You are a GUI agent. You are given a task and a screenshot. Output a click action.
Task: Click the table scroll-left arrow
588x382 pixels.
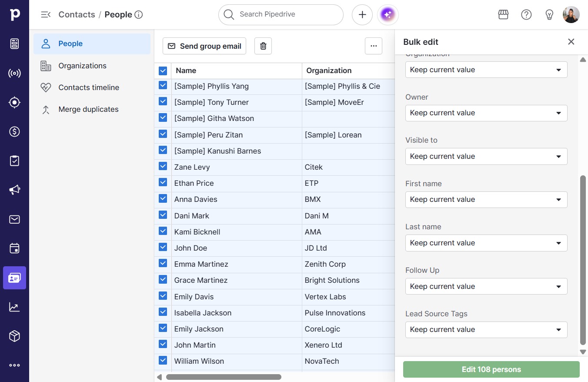click(160, 377)
